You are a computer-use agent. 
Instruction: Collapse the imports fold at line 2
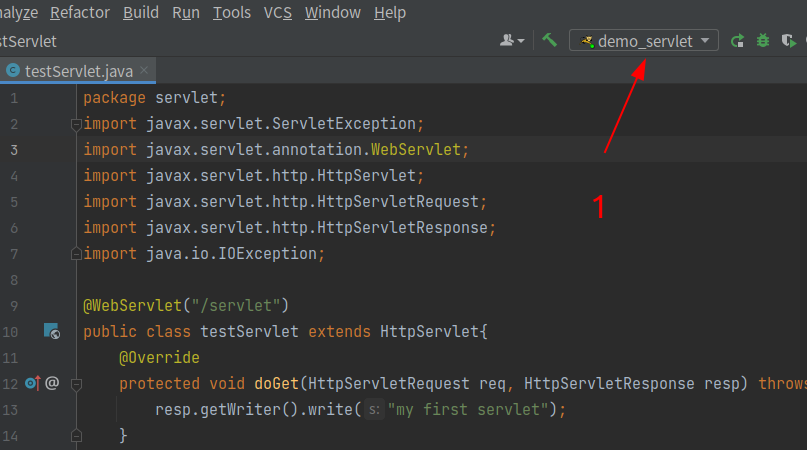(x=76, y=124)
